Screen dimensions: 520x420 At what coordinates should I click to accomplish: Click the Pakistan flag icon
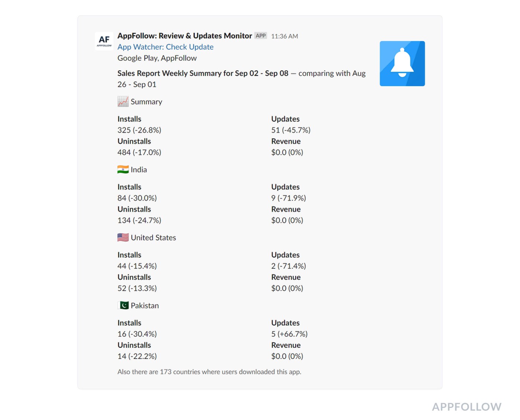[x=123, y=306]
